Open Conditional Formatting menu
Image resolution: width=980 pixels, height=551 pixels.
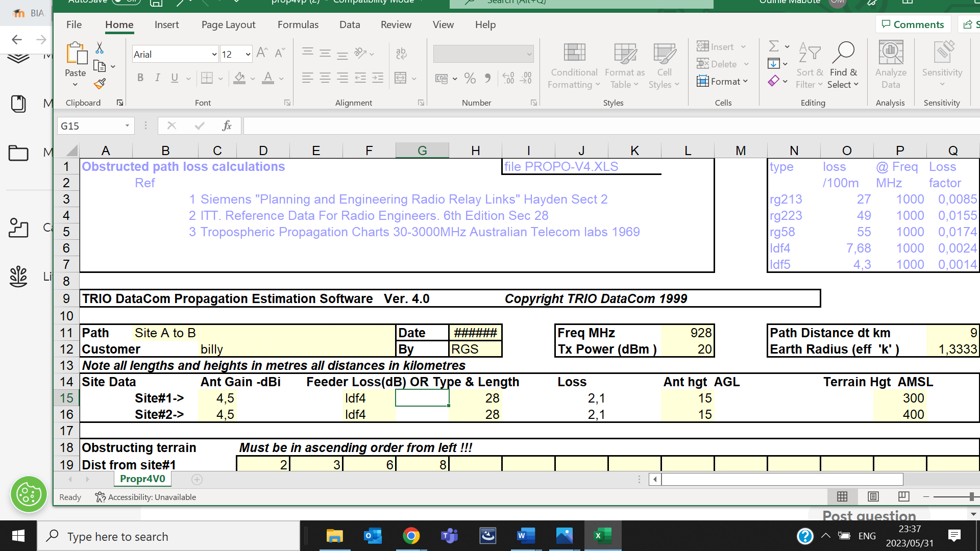point(574,66)
